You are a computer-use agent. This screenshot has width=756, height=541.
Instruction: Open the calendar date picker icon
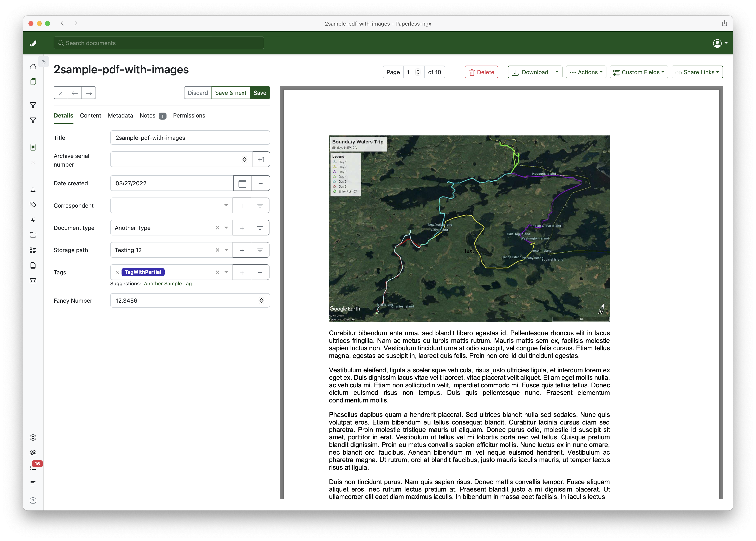[x=242, y=183]
